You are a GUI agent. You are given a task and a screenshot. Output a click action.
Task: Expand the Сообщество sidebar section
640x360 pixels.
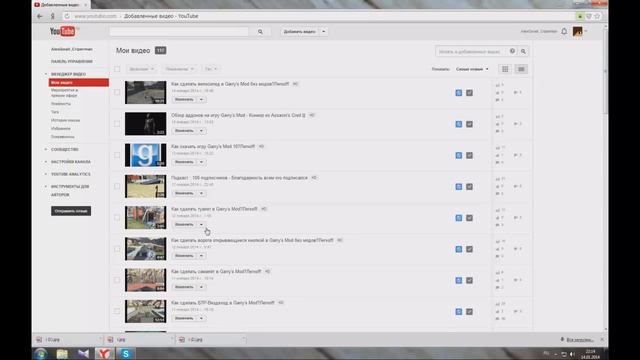(64, 149)
